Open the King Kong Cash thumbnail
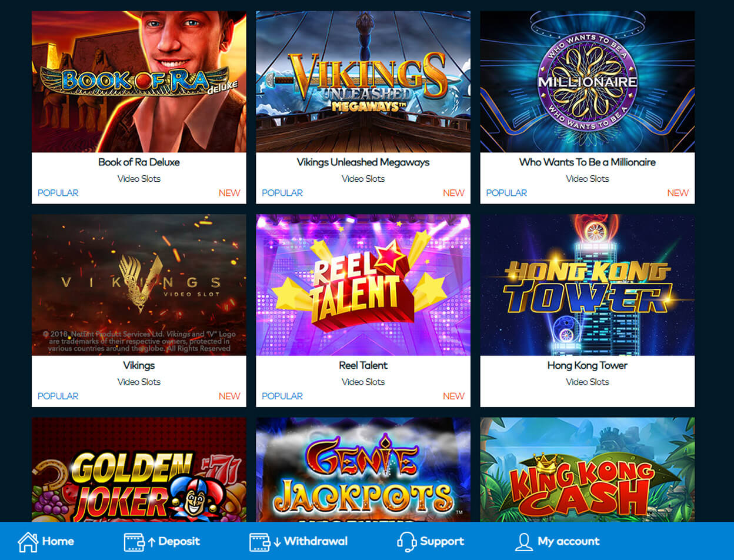The height and width of the screenshot is (560, 734). 587,469
